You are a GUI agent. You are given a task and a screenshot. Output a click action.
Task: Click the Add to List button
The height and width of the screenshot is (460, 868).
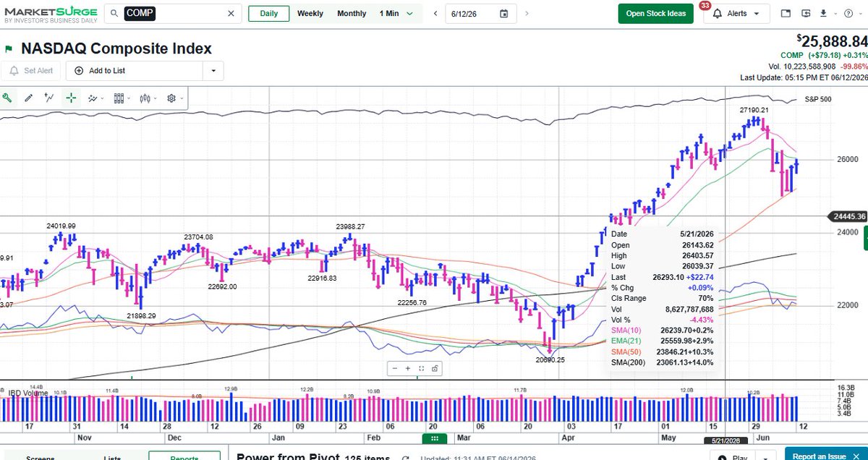click(x=136, y=71)
